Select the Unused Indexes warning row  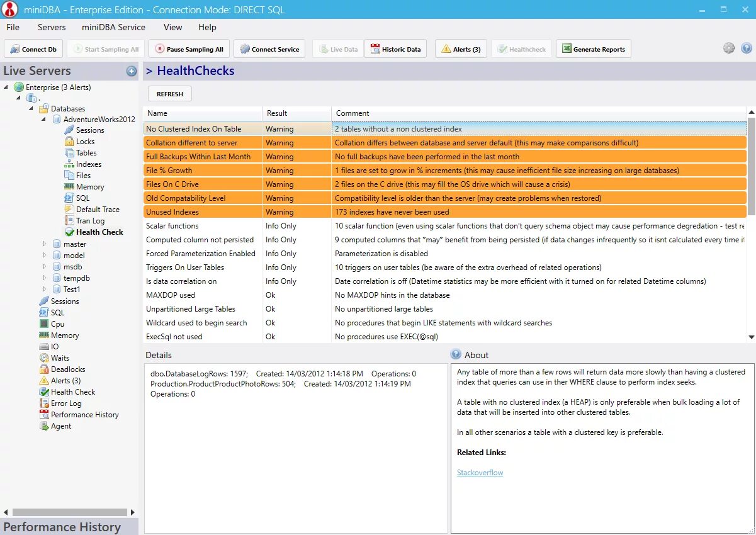[x=445, y=212]
